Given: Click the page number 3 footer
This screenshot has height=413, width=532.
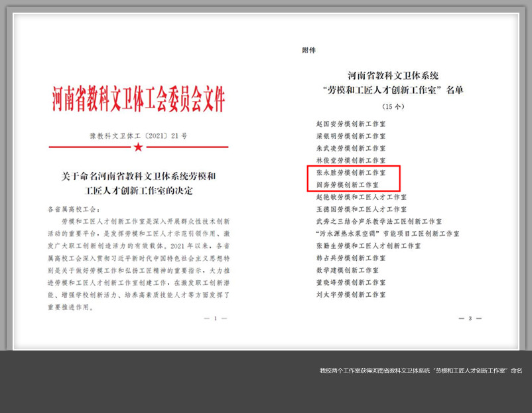Looking at the screenshot, I should 469,319.
